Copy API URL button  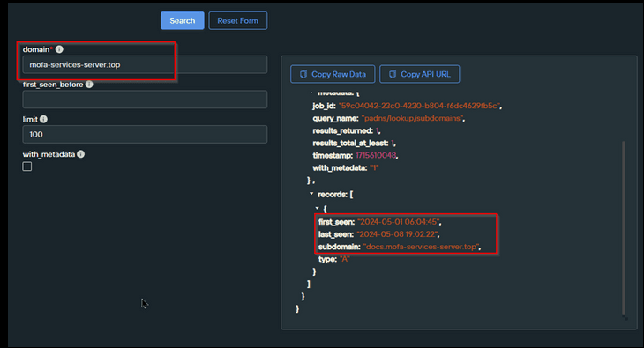(420, 74)
